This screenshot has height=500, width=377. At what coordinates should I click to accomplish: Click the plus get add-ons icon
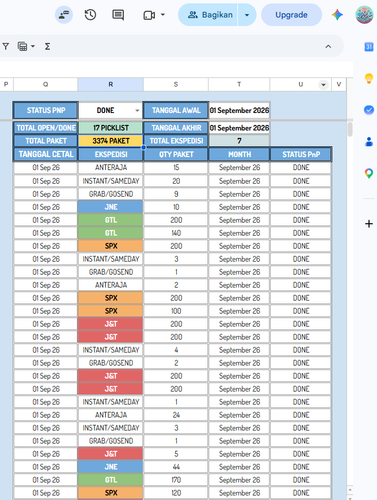pos(369,224)
